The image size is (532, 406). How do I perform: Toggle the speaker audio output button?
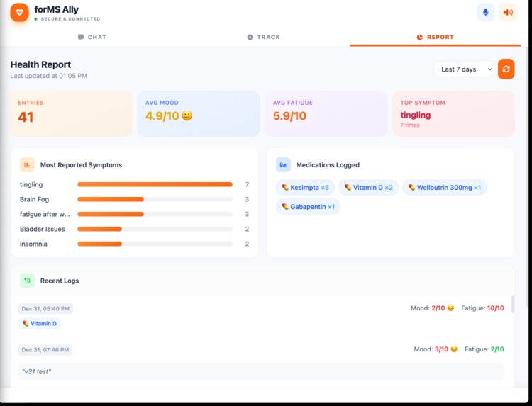pos(508,13)
